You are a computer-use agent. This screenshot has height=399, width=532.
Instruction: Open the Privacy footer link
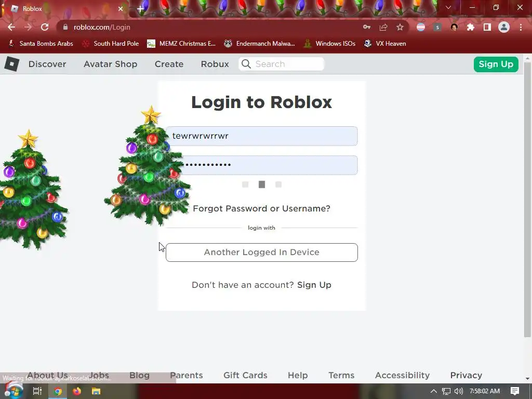[466, 375]
